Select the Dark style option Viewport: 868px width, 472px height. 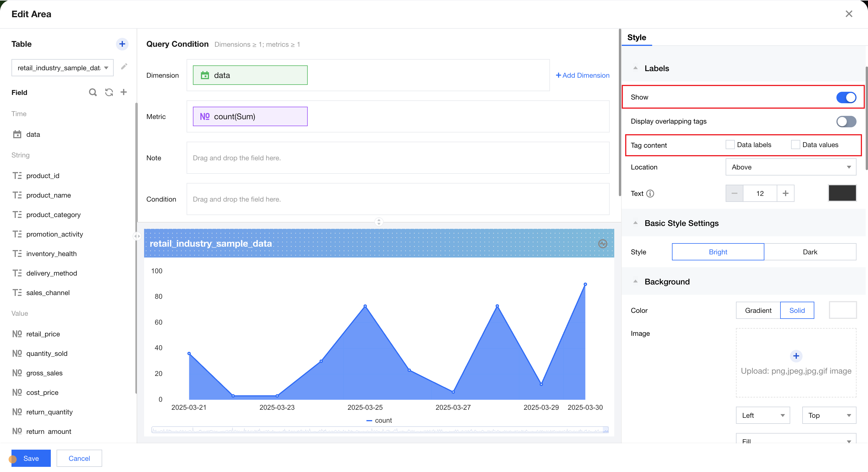pyautogui.click(x=810, y=252)
